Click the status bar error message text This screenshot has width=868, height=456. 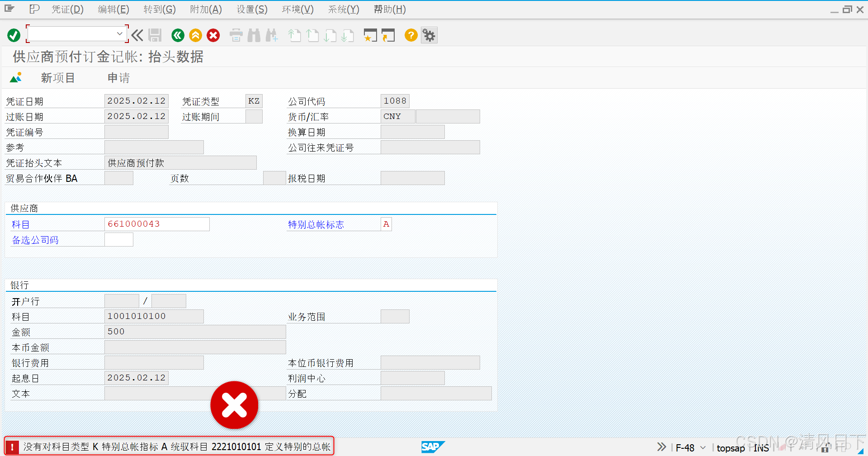pyautogui.click(x=177, y=447)
